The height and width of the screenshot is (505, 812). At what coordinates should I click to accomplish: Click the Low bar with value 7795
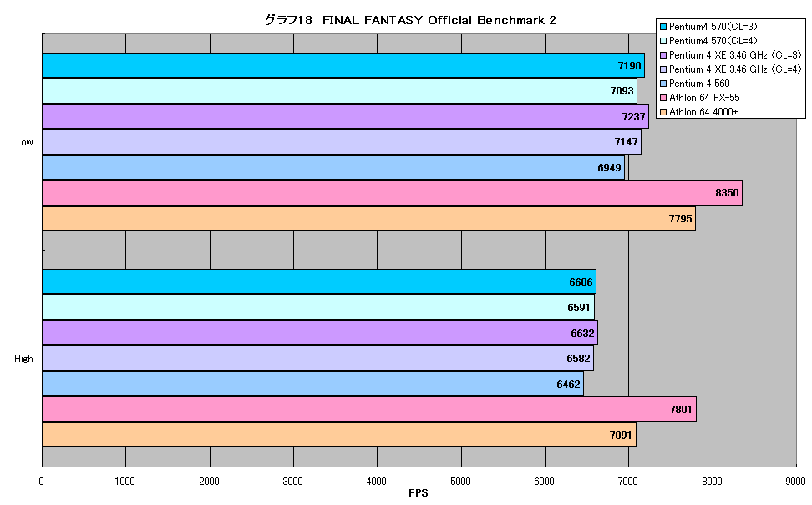pos(368,218)
